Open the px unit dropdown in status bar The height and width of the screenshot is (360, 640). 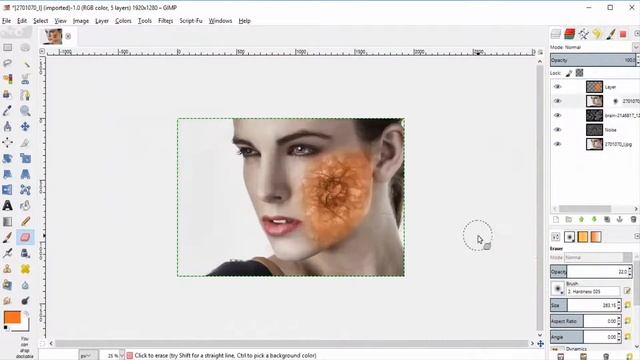[x=88, y=356]
